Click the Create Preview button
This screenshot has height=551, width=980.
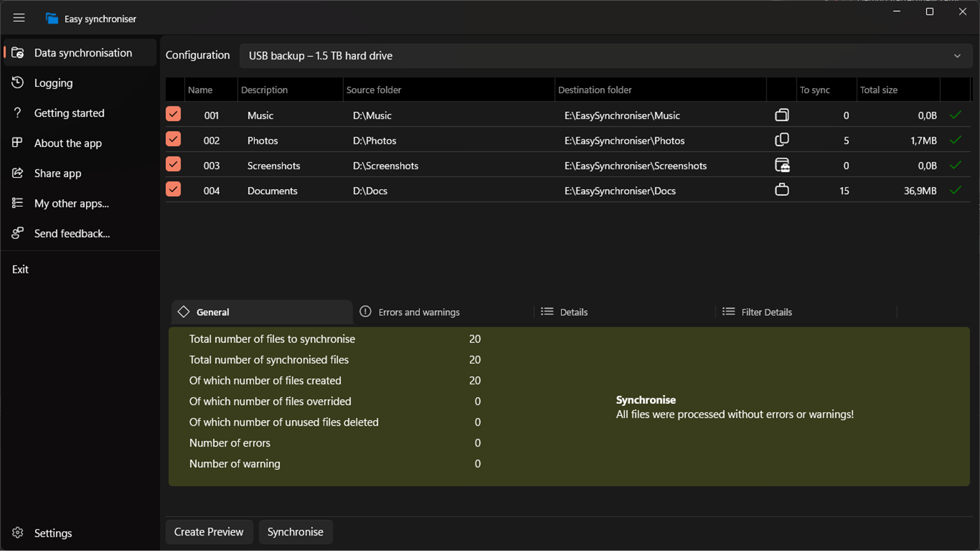tap(209, 531)
